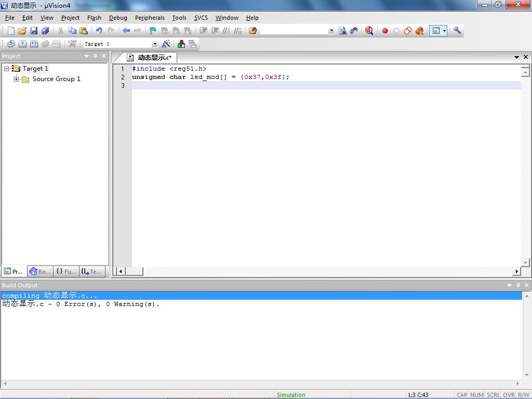Start the debug session
This screenshot has height=399, width=532.
tap(369, 31)
